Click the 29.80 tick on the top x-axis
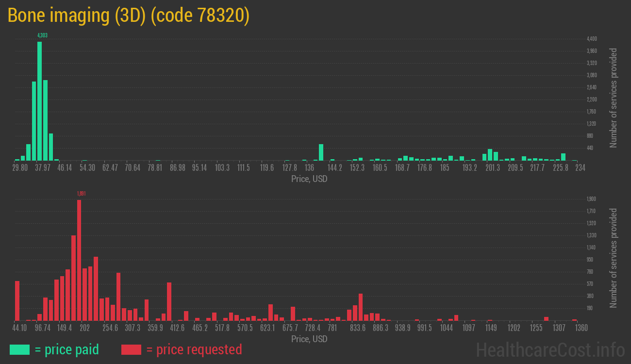631x364 pixels. click(x=20, y=167)
